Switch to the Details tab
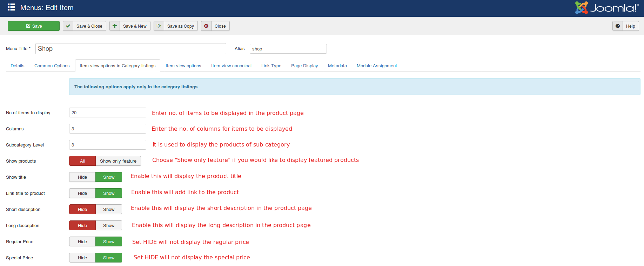 pyautogui.click(x=18, y=66)
